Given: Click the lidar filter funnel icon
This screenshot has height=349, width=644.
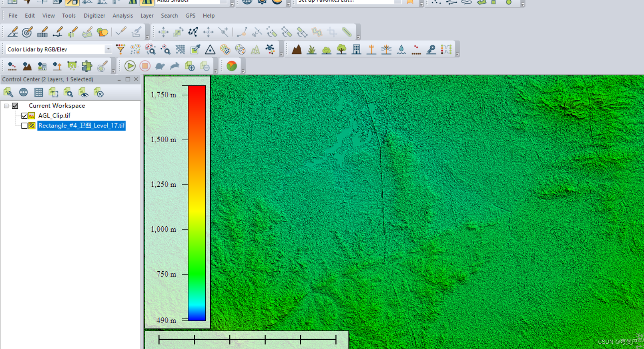Looking at the screenshot, I should coord(120,49).
